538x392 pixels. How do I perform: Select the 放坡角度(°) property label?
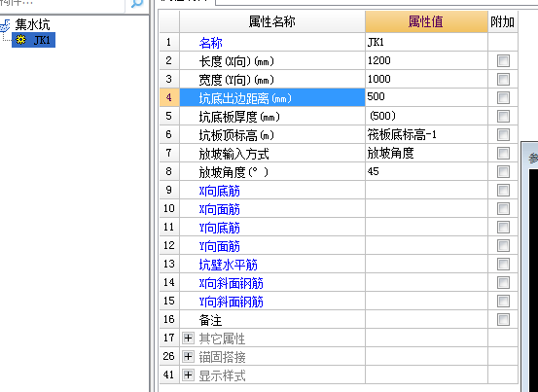(x=233, y=172)
